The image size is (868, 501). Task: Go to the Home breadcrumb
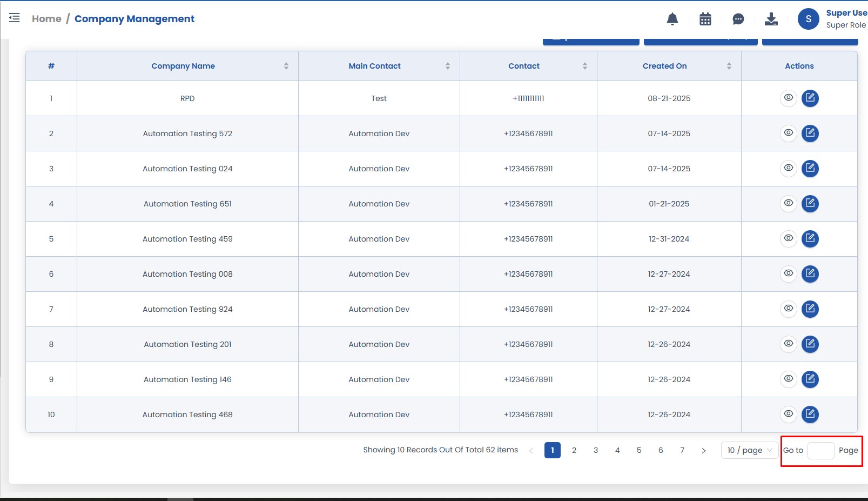[46, 19]
